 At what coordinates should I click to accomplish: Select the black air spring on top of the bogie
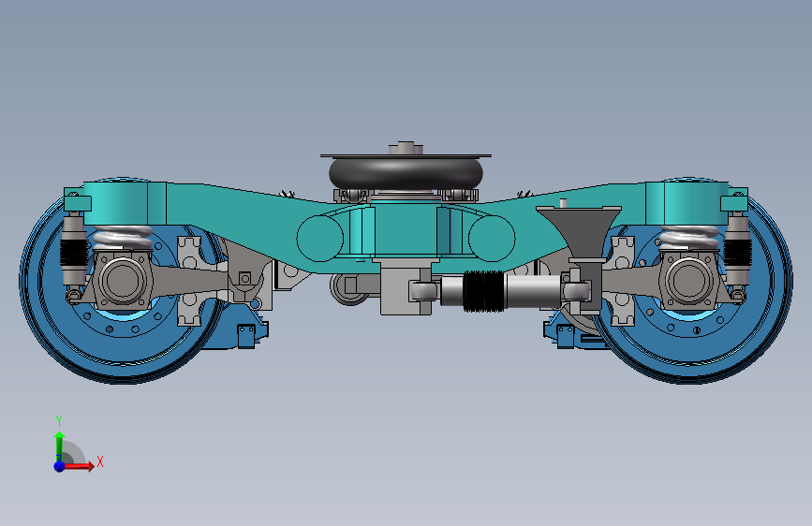406,174
